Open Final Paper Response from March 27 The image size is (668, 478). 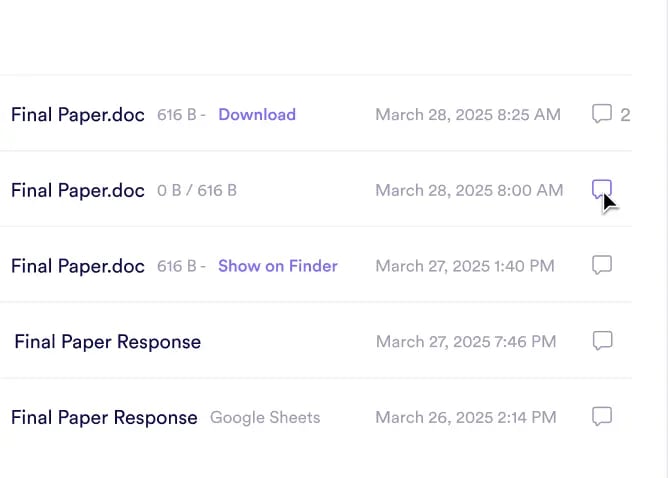click(107, 342)
